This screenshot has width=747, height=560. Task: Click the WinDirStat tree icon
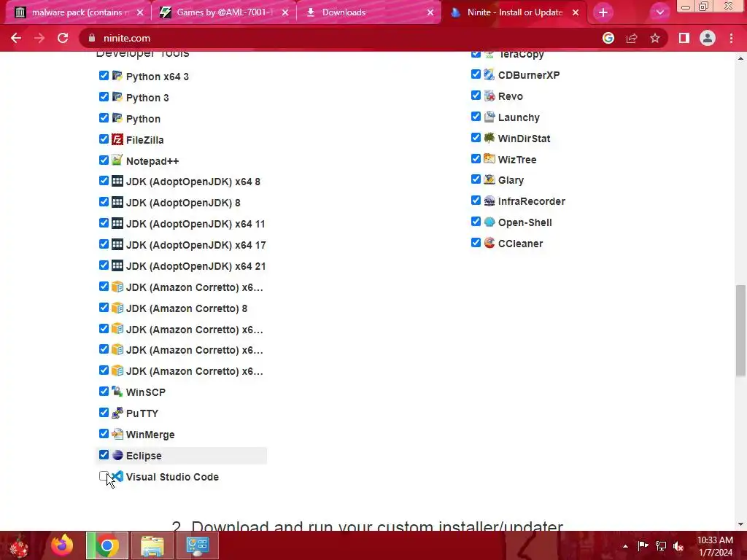[x=489, y=138]
